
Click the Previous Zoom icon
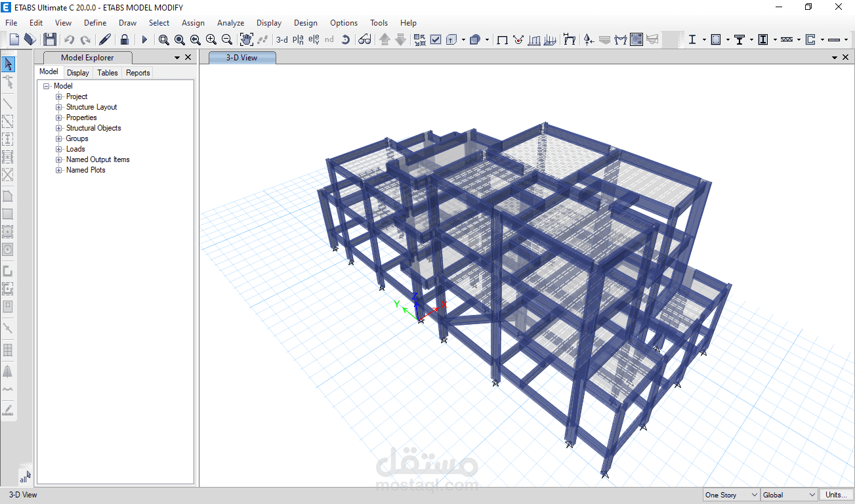click(196, 39)
